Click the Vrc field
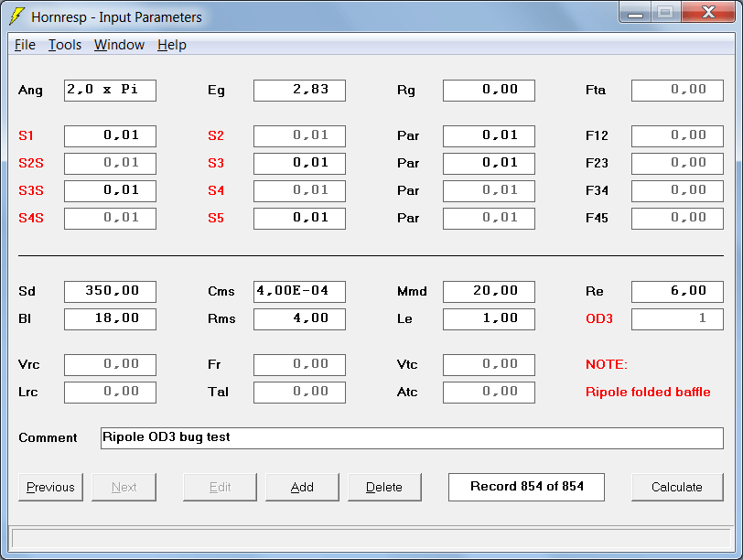Screen dimensions: 743x560 110,365
